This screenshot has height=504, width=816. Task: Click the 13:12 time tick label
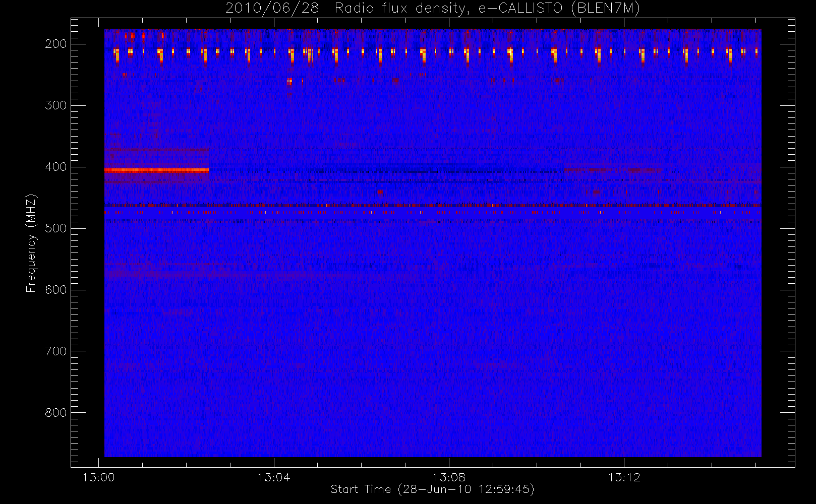624,477
